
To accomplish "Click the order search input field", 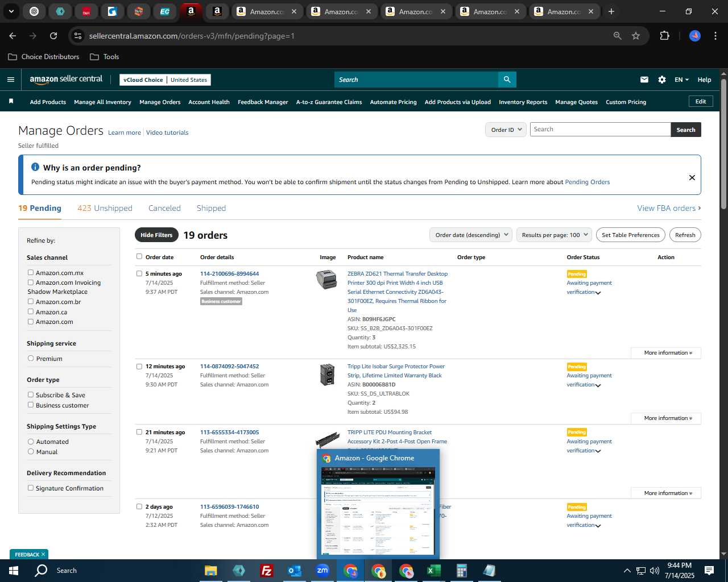I will click(x=600, y=130).
